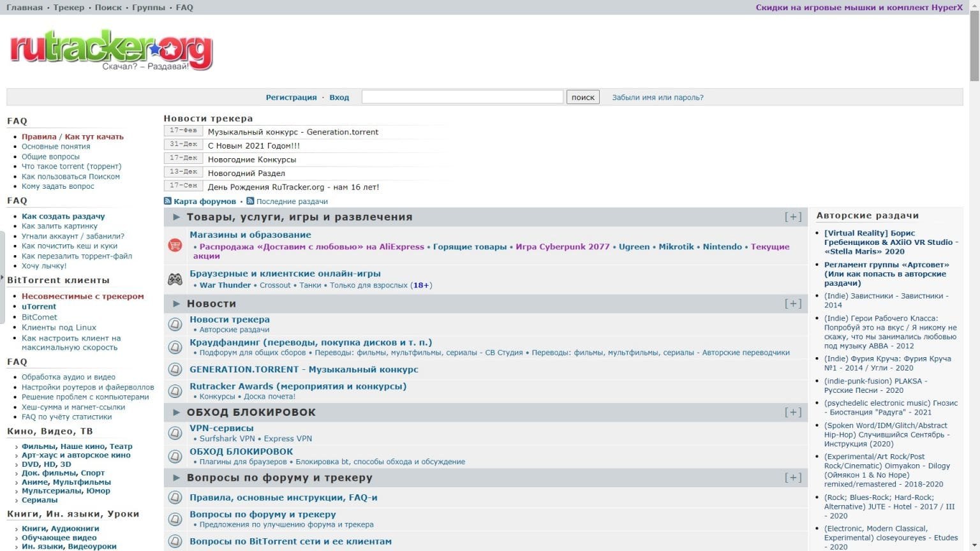Click the rutracker.org logo
Viewport: 980px width, 551px height.
(x=111, y=50)
